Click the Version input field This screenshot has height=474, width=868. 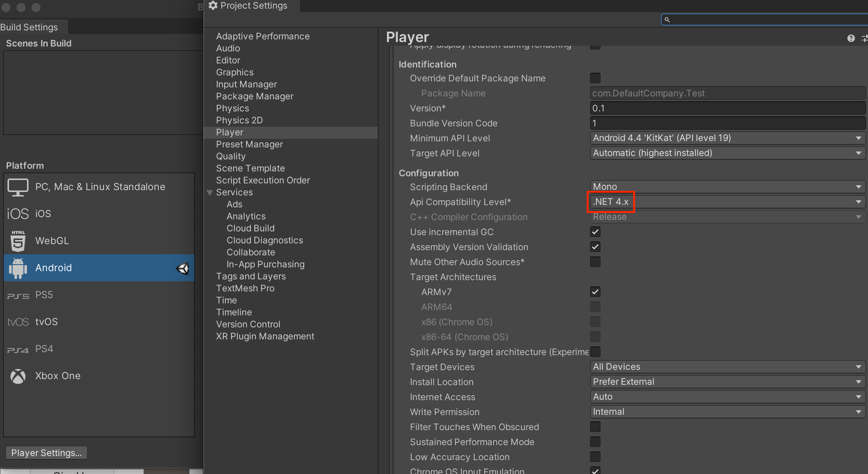(727, 108)
